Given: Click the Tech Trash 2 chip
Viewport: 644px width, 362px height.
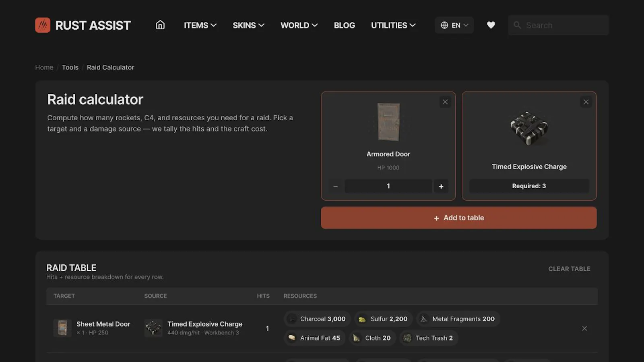Looking at the screenshot, I should point(429,338).
